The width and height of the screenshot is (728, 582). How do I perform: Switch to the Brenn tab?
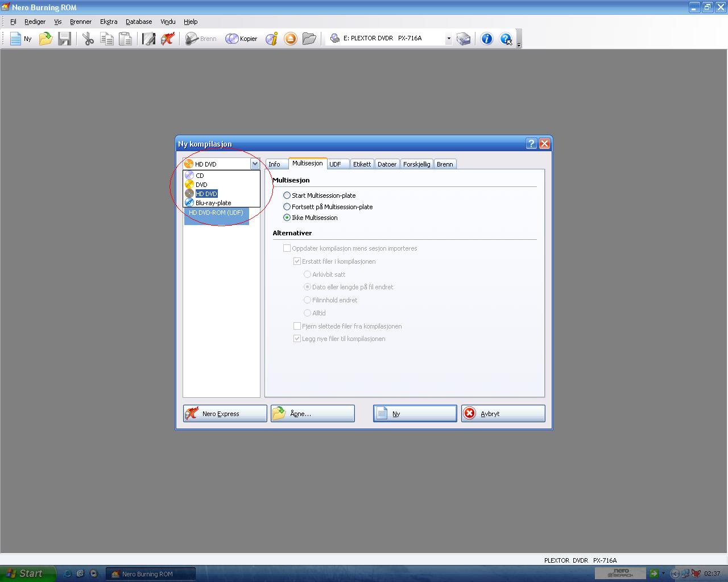pyautogui.click(x=445, y=164)
